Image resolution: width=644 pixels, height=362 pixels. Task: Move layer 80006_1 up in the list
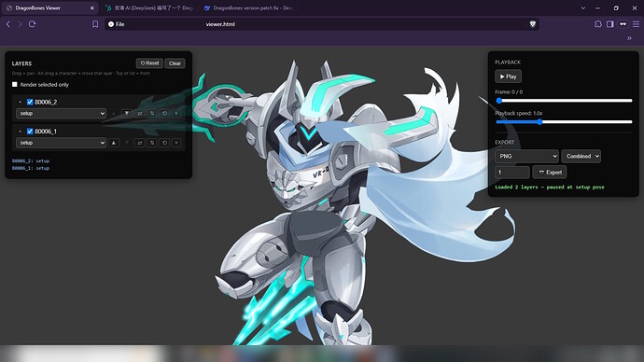(x=114, y=143)
